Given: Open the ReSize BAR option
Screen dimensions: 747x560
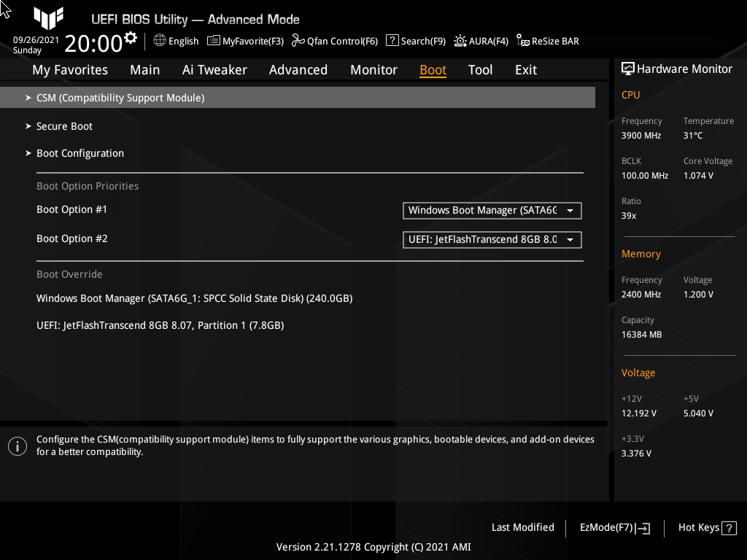Looking at the screenshot, I should pos(547,41).
